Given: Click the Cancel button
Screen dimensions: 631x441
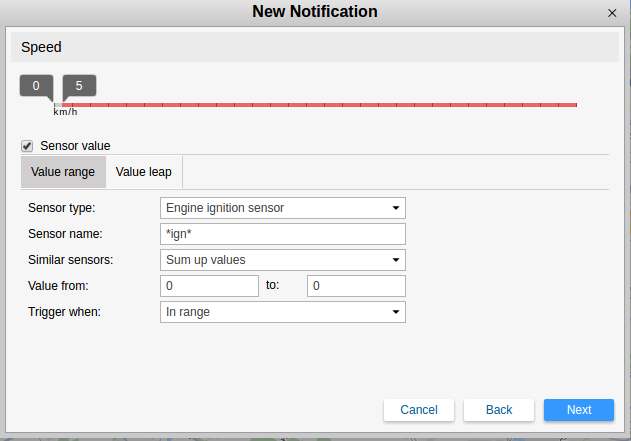Looking at the screenshot, I should pyautogui.click(x=419, y=410).
